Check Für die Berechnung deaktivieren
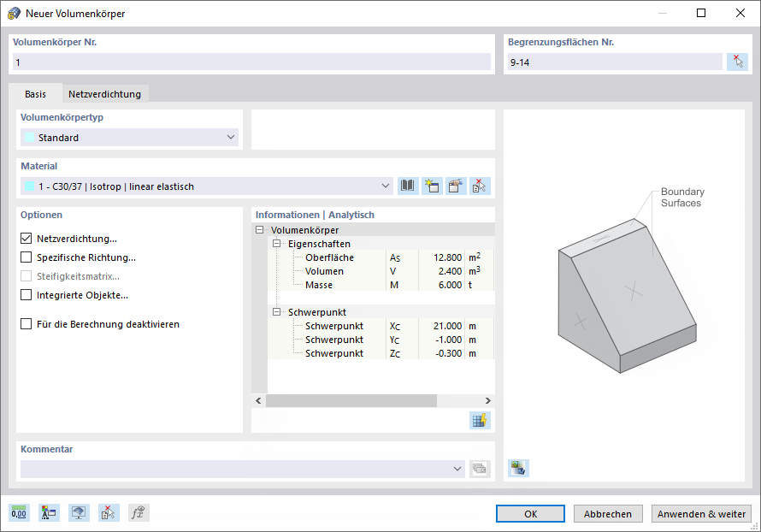Screen dimensions: 761x532 click(x=27, y=324)
